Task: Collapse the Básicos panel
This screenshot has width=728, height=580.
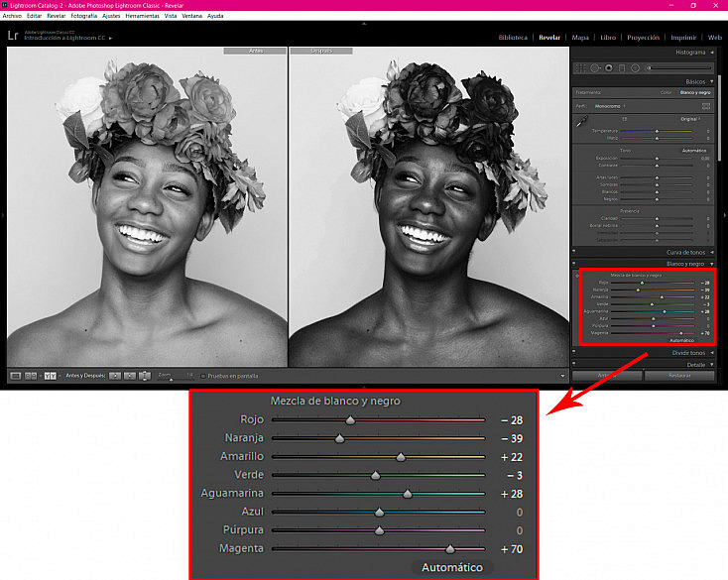Action: [712, 81]
